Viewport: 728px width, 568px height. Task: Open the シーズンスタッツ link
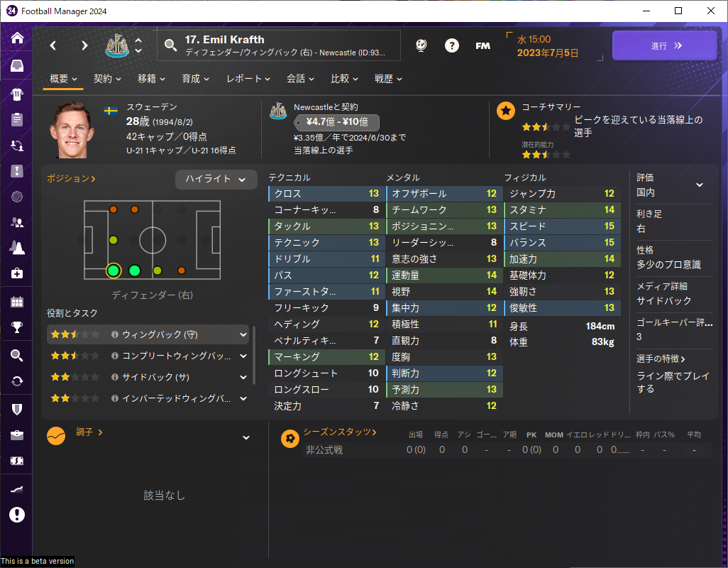coord(339,432)
